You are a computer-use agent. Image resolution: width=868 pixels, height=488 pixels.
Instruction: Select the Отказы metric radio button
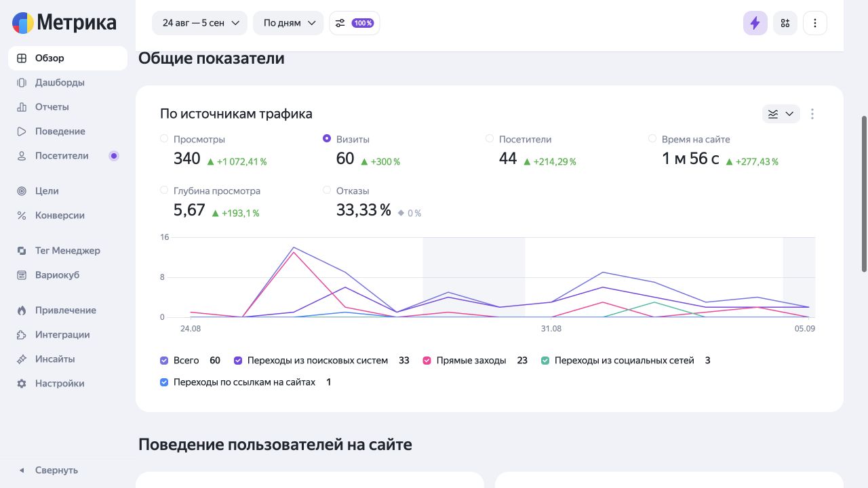327,190
